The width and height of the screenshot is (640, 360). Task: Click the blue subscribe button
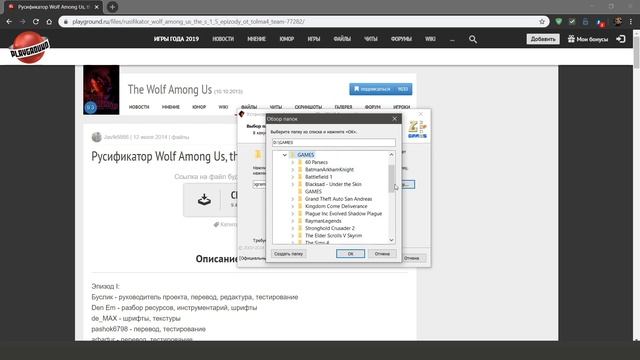pos(380,89)
